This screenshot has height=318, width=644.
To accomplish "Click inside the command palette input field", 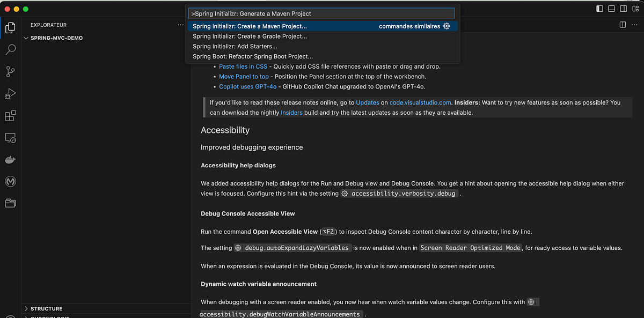I will 321,13.
